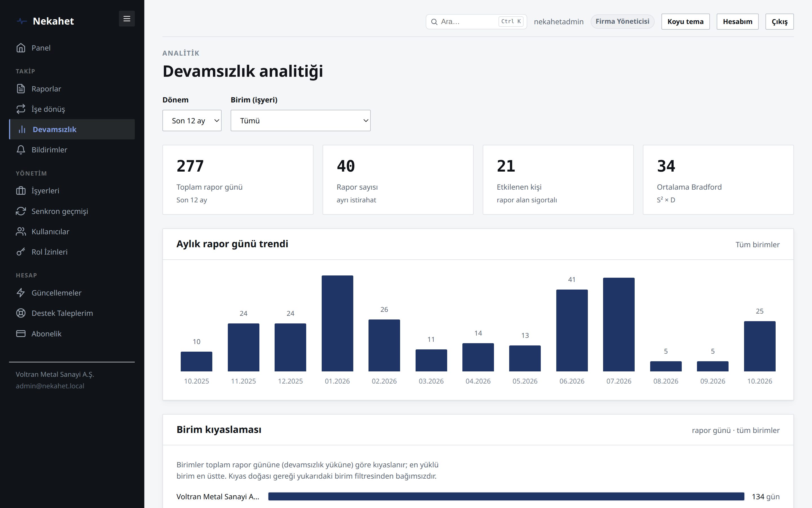Screen dimensions: 812x508
Task: Click the 134 gün value label
Action: [x=765, y=496]
